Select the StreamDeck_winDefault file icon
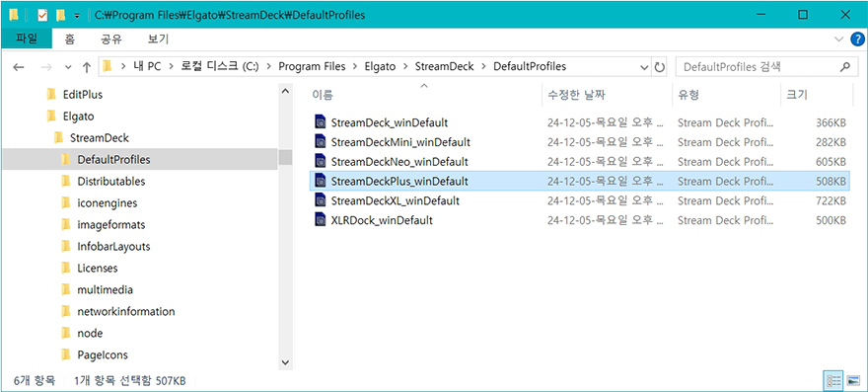This screenshot has width=868, height=392. click(x=320, y=122)
